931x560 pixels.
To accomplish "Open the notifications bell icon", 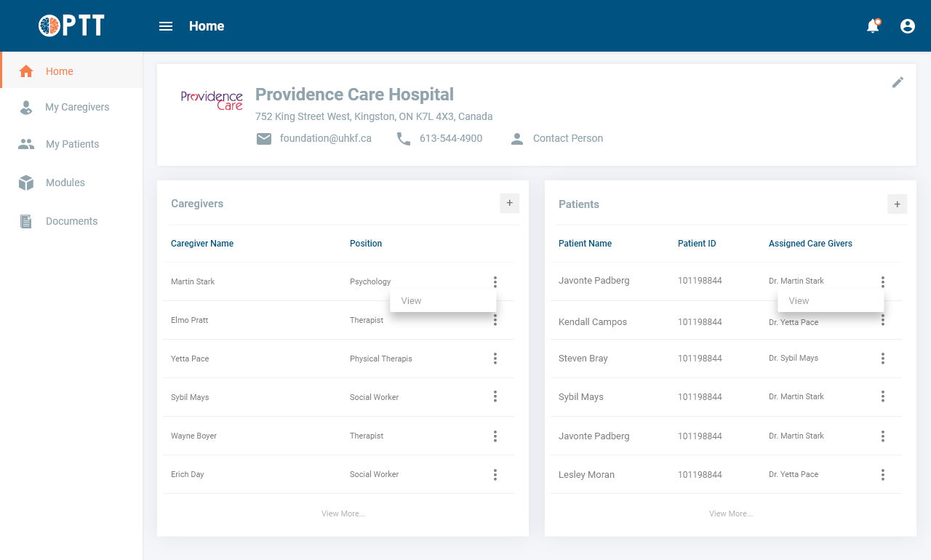I will [873, 26].
